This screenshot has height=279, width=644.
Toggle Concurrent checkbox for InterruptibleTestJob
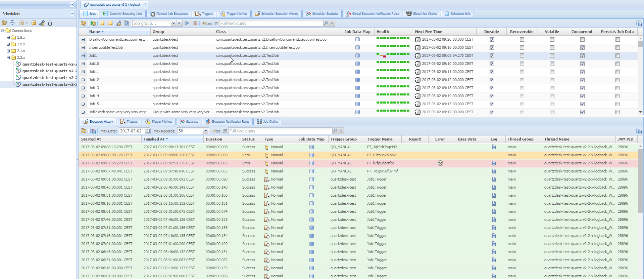click(582, 48)
